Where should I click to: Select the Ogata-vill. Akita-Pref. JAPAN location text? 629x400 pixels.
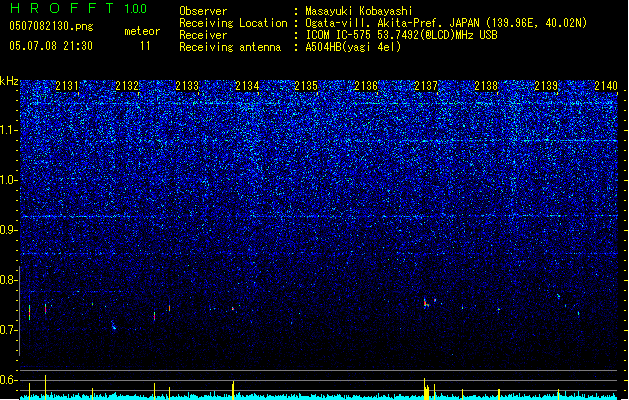tap(446, 23)
